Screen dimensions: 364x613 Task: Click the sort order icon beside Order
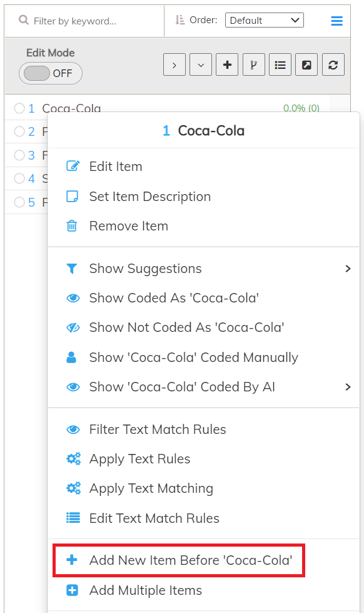[x=179, y=20]
